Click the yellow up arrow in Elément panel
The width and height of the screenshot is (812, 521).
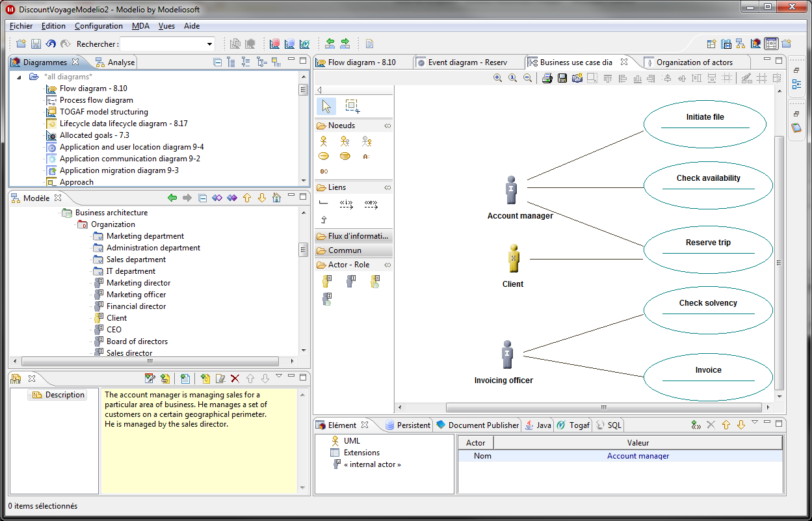[726, 425]
